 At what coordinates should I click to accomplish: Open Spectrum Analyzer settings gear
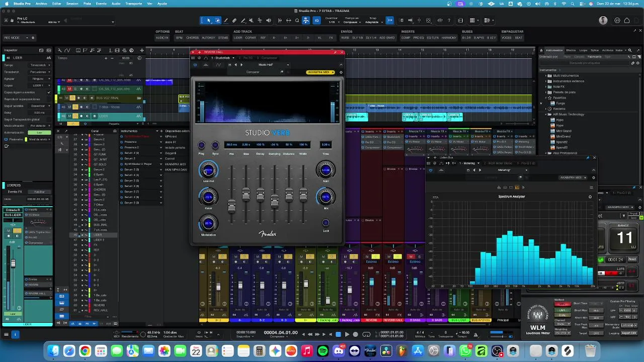point(590,197)
